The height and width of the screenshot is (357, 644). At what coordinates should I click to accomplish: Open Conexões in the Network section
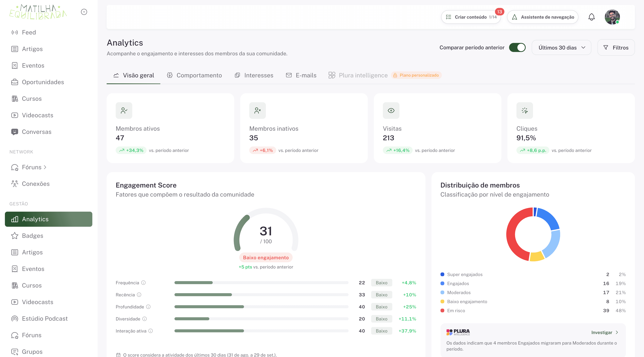click(48, 184)
